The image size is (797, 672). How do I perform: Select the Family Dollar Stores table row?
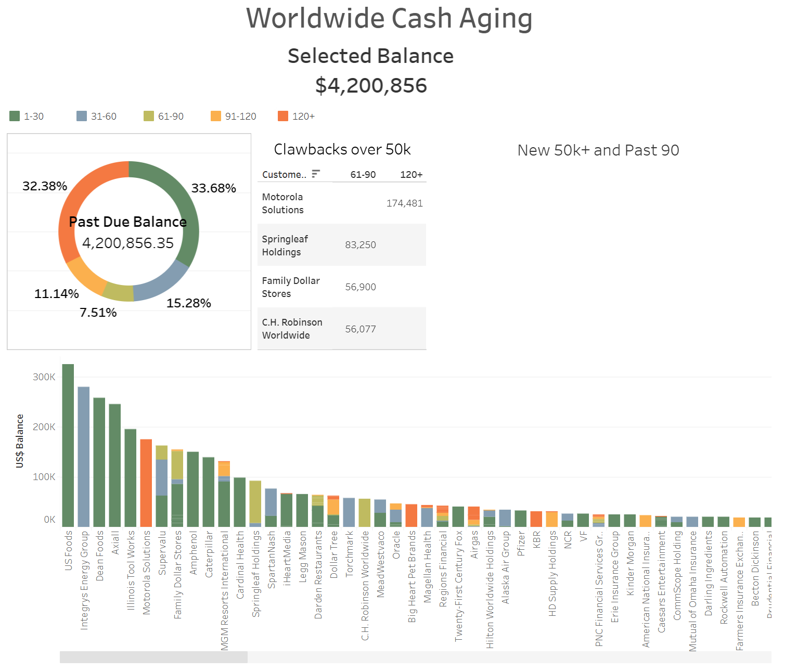tap(342, 287)
